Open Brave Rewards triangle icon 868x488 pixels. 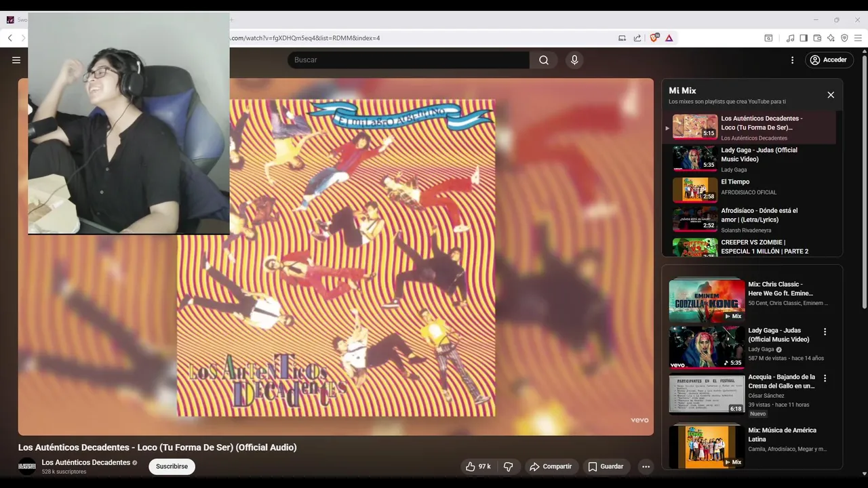point(669,38)
